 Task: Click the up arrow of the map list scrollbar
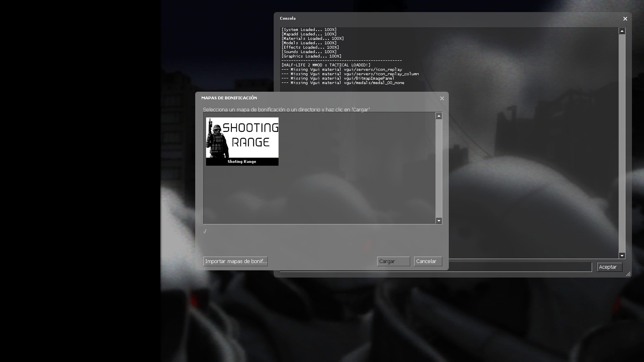[439, 116]
